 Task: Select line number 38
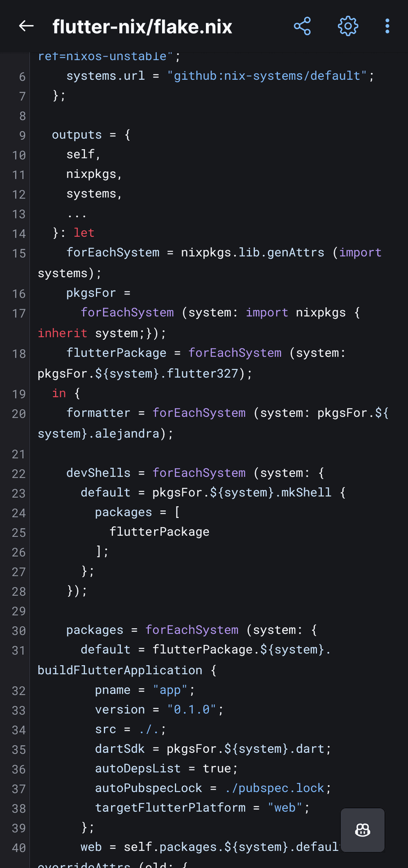pos(19,808)
